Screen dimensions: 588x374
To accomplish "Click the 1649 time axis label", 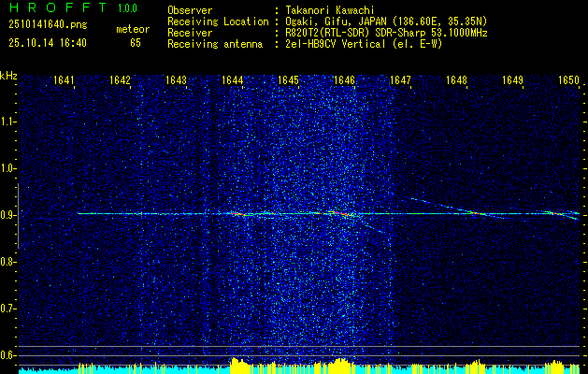I will click(512, 79).
